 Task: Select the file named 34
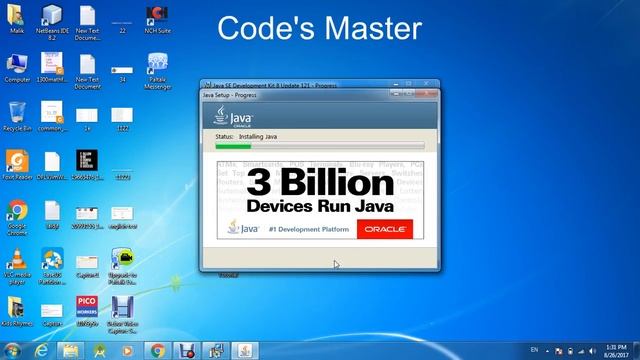pos(122,74)
